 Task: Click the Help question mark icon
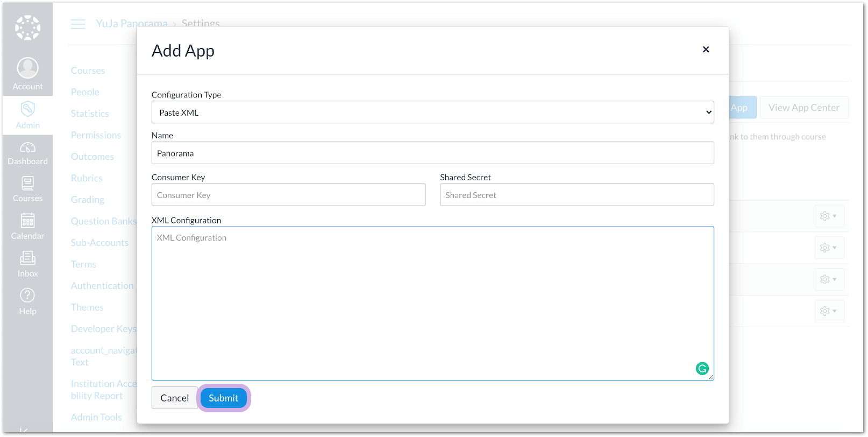(x=27, y=295)
